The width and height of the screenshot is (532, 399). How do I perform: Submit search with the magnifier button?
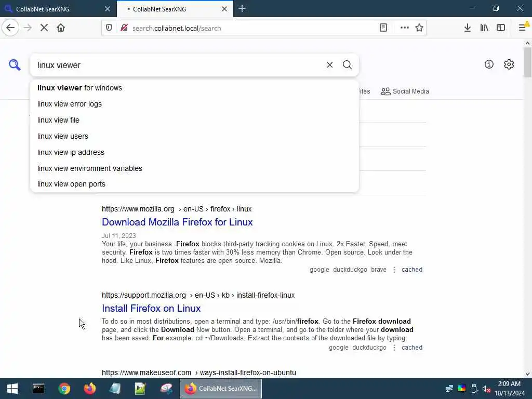(347, 65)
